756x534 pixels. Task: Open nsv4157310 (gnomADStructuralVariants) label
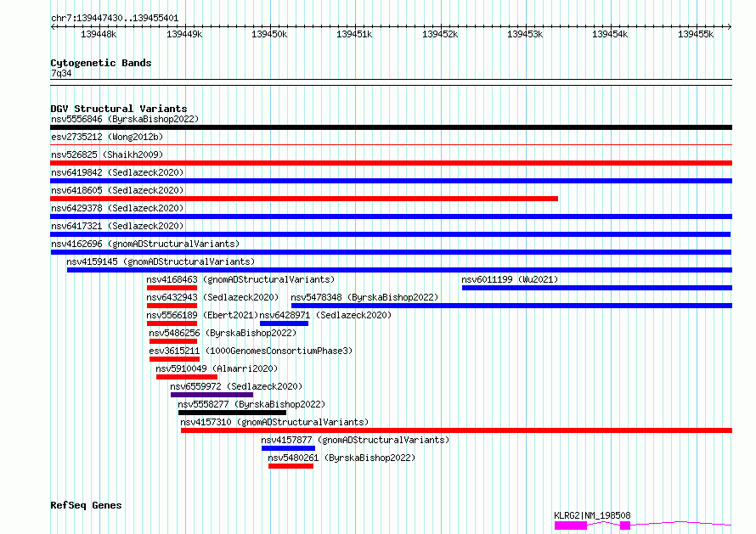(274, 422)
